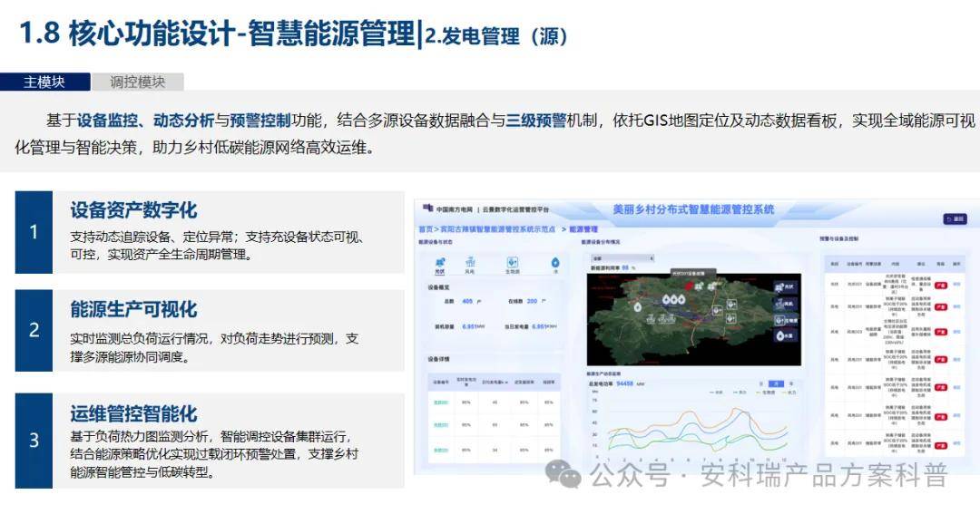This screenshot has width=980, height=514.
Task: Select the 风电 wind power icon
Action: coord(470,262)
